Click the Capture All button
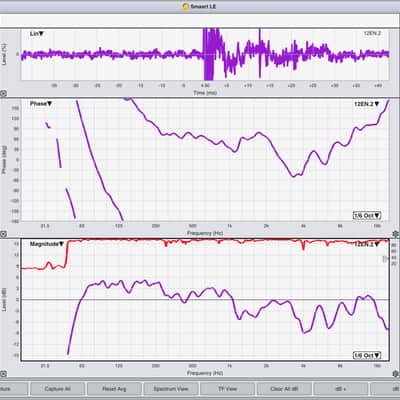The image size is (400, 400). pyautogui.click(x=57, y=389)
